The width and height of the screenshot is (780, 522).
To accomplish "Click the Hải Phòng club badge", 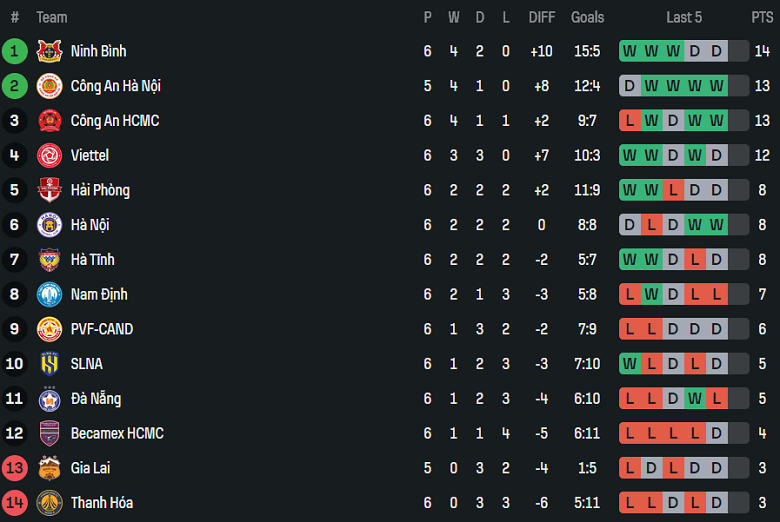I will [49, 190].
